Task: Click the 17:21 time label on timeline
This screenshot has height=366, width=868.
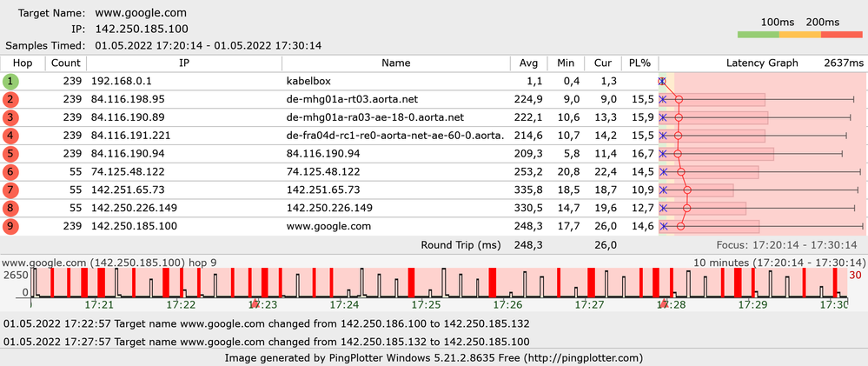Action: pyautogui.click(x=99, y=304)
